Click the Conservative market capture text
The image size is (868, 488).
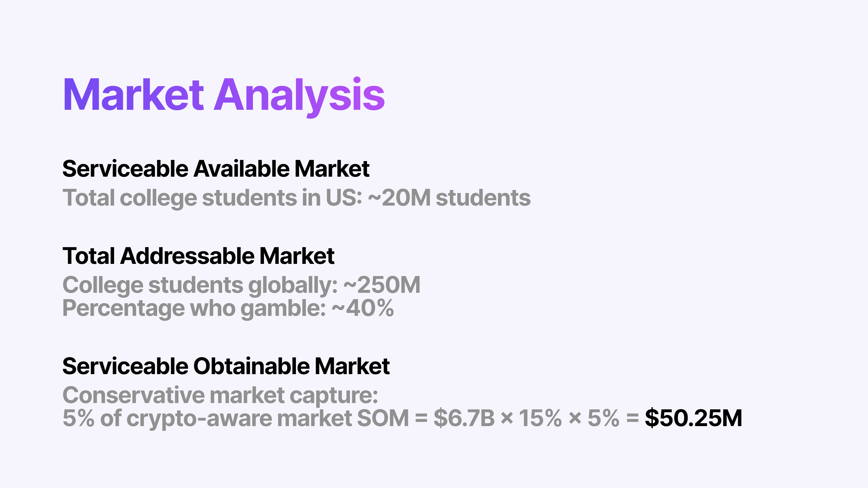point(220,396)
